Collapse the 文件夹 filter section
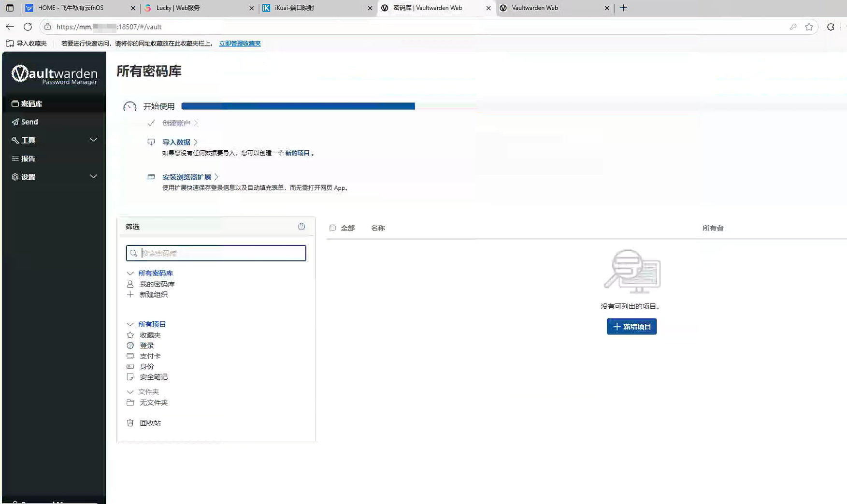Screen dimensions: 847x504 (130, 392)
